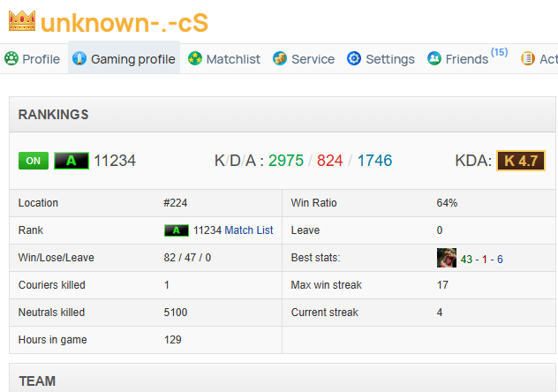Click the assists value 1746
Image resolution: width=558 pixels, height=392 pixels.
tap(374, 161)
